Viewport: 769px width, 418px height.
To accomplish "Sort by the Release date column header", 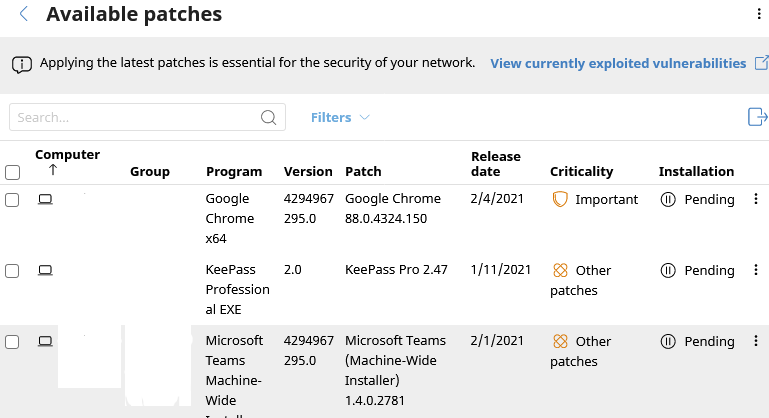I will [x=496, y=164].
